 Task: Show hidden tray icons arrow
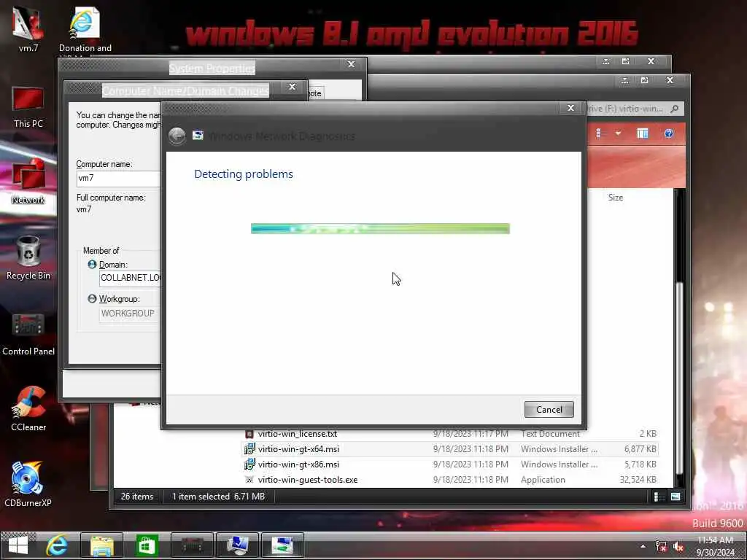pos(643,546)
